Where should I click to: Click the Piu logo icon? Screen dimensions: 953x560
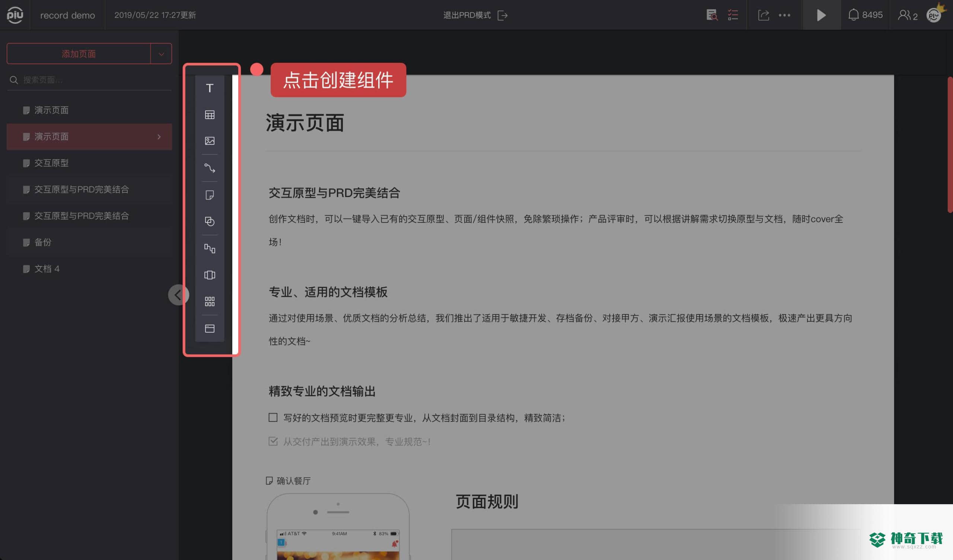click(x=15, y=15)
